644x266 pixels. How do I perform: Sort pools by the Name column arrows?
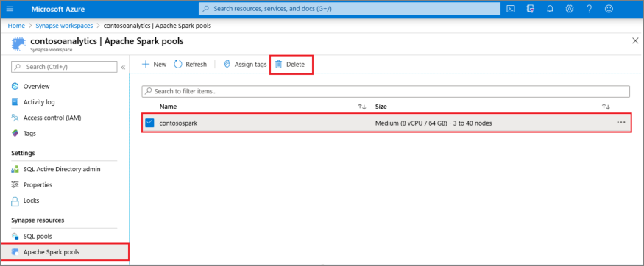pos(362,107)
